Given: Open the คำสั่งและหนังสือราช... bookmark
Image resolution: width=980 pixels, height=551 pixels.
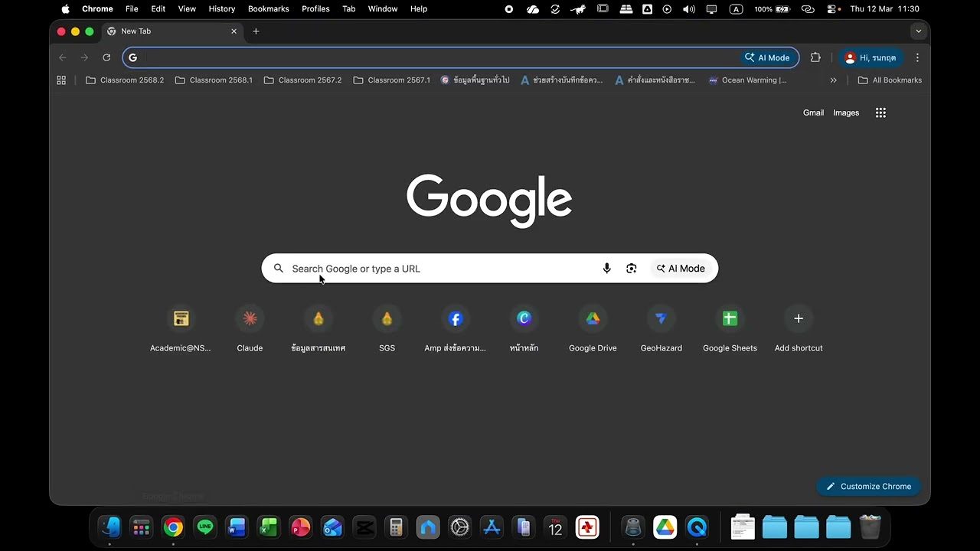Looking at the screenshot, I should (x=655, y=80).
